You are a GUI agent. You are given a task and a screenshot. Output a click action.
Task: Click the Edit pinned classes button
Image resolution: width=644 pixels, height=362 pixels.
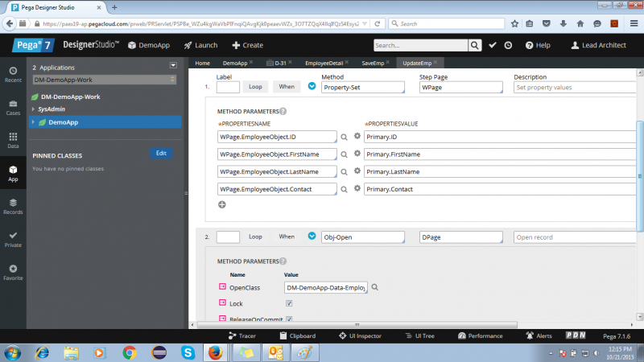coord(161,153)
